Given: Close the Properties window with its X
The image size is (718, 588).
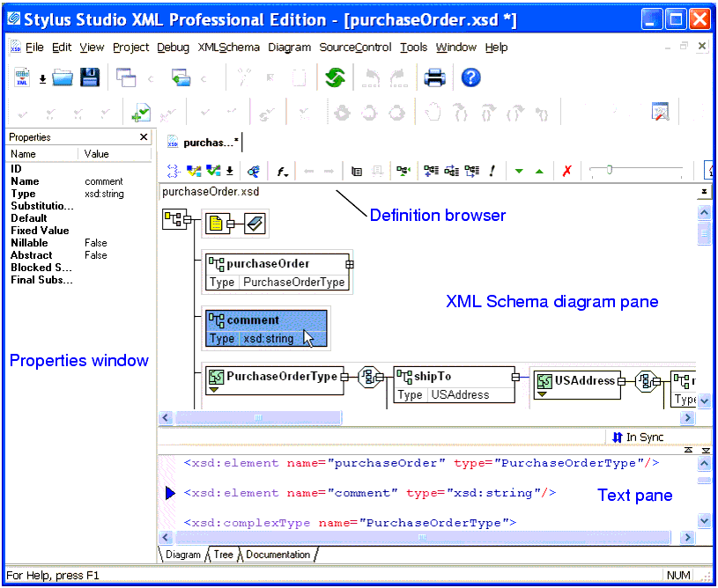Looking at the screenshot, I should pos(144,137).
